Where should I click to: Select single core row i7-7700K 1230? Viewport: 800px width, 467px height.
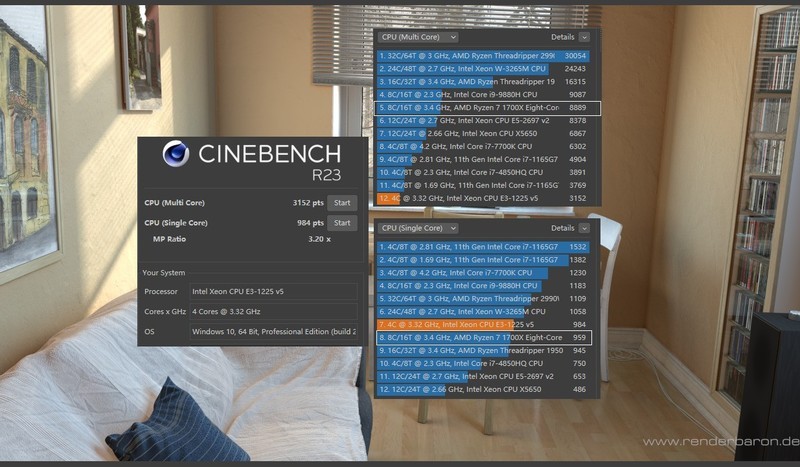(x=483, y=273)
